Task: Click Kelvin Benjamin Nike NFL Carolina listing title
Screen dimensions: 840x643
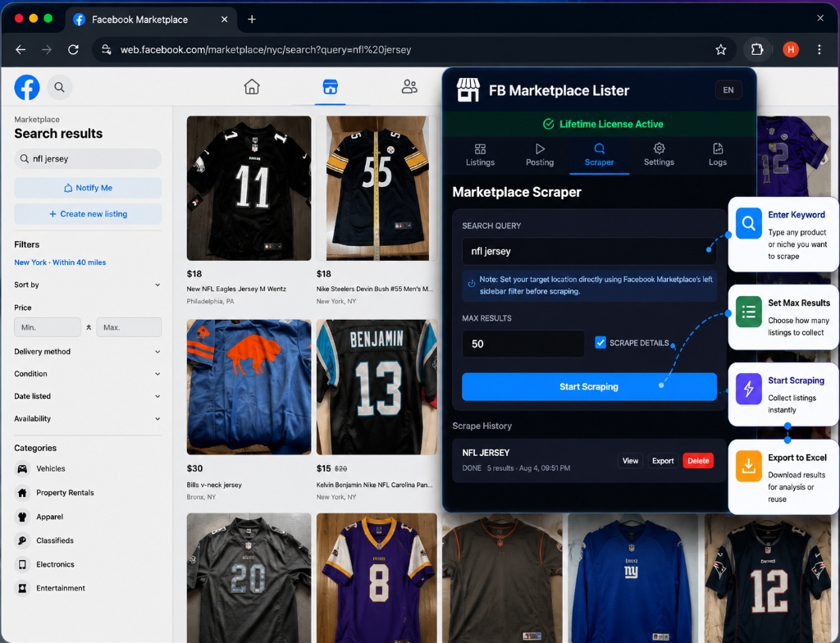Action: pos(374,485)
